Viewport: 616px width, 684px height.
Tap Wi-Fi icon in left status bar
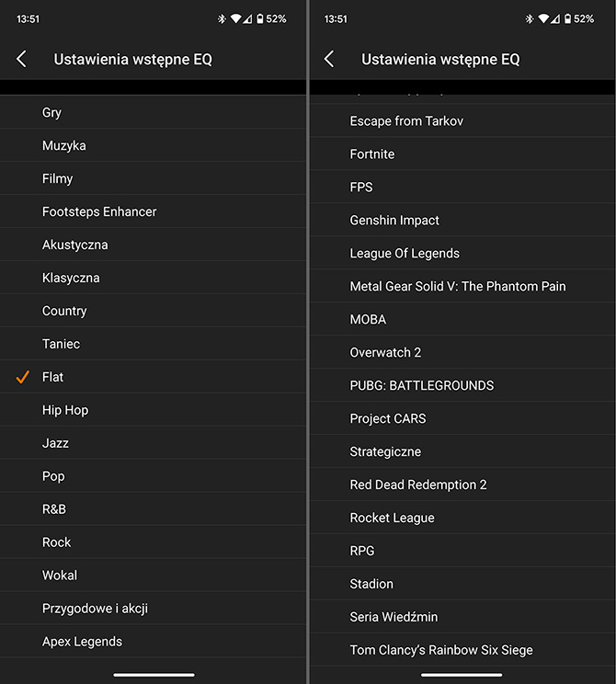[236, 18]
